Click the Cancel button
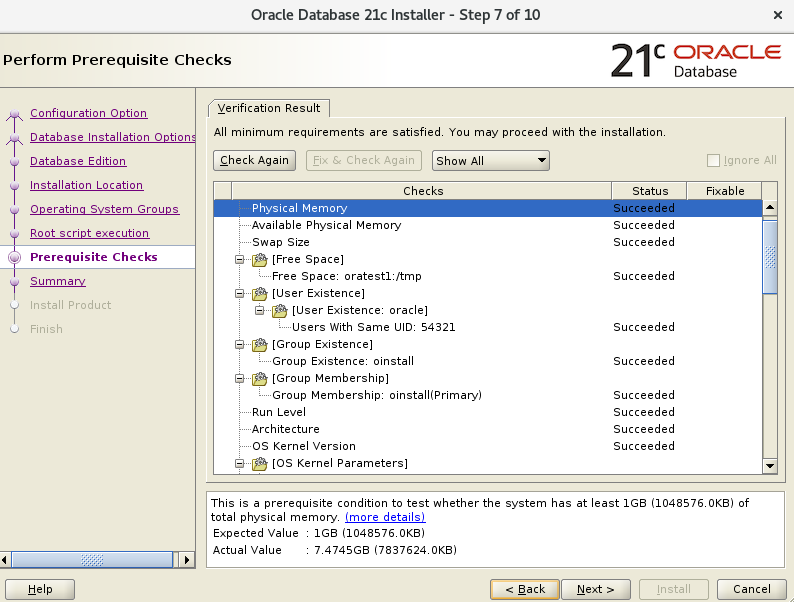 (751, 589)
